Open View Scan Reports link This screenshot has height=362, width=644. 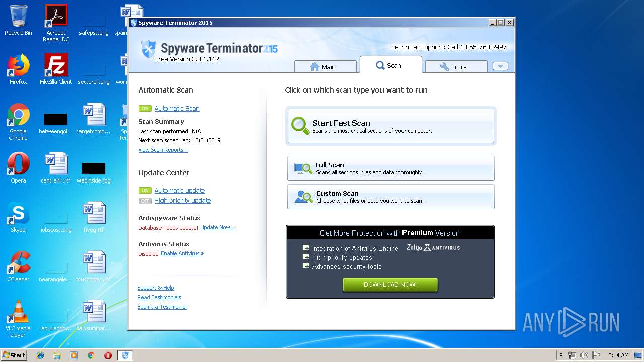point(163,150)
